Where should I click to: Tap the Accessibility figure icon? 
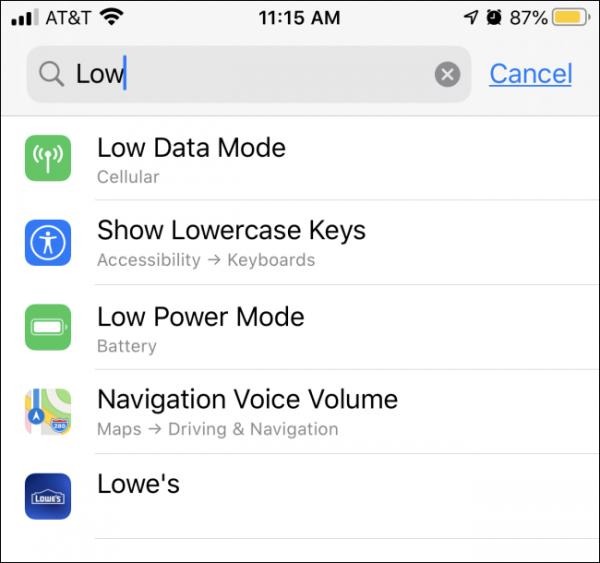point(48,243)
